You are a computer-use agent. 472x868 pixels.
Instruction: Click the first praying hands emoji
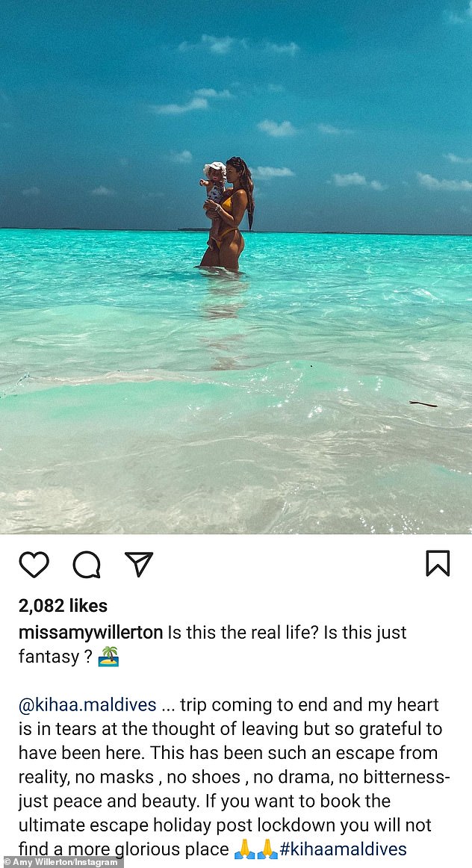pyautogui.click(x=244, y=849)
